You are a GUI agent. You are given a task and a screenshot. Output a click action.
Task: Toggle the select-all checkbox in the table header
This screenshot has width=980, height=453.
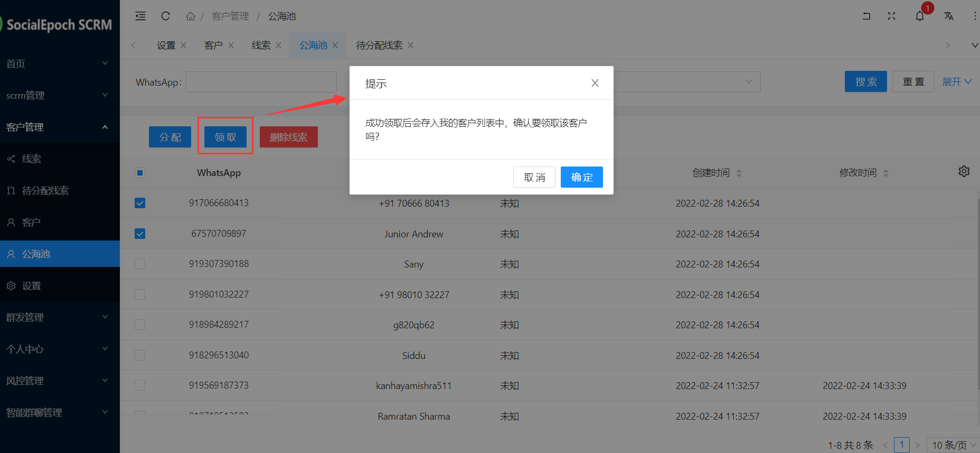coord(140,173)
